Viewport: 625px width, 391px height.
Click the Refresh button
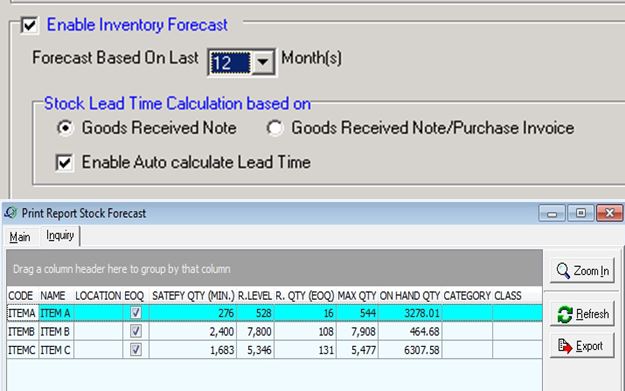click(582, 314)
